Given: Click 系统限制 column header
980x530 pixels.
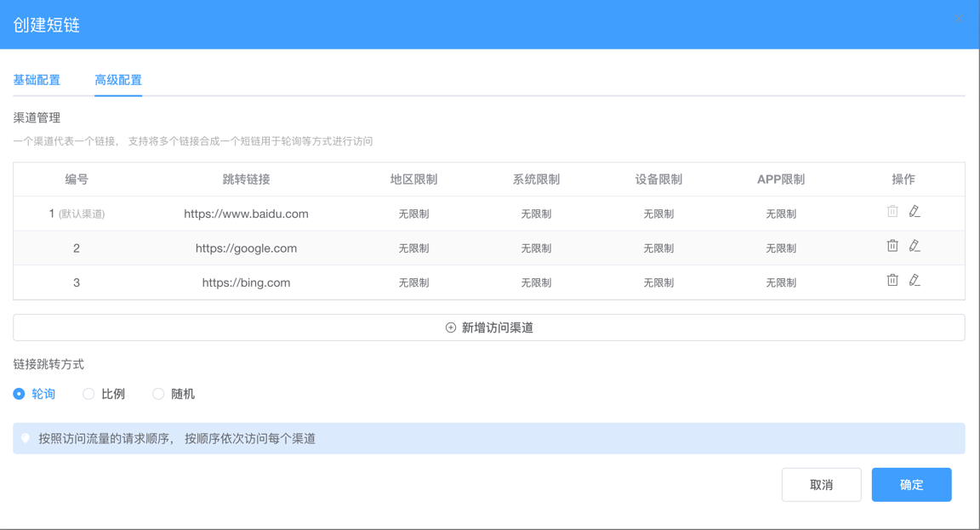Looking at the screenshot, I should click(536, 180).
